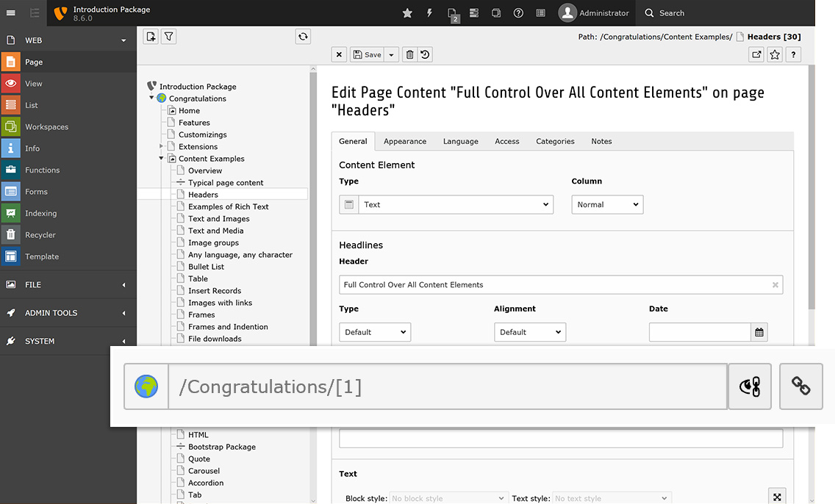
Task: Open the Date calendar picker icon
Action: click(x=759, y=332)
